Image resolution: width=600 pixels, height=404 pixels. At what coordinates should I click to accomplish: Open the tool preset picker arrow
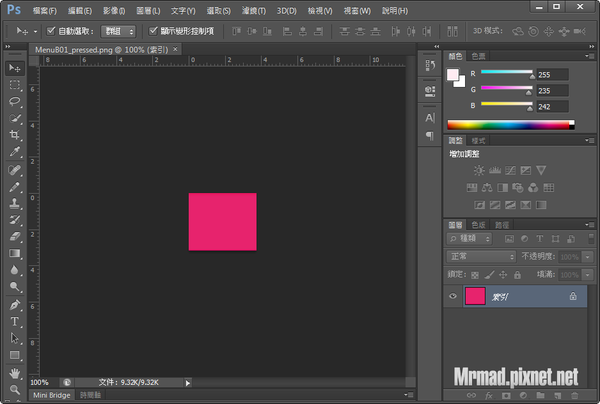(x=35, y=31)
